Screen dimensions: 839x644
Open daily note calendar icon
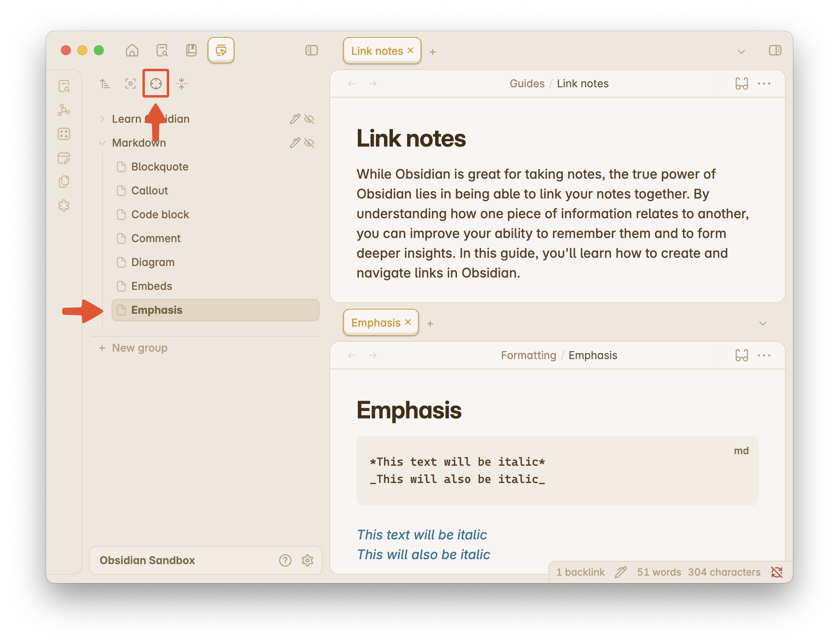point(64,158)
